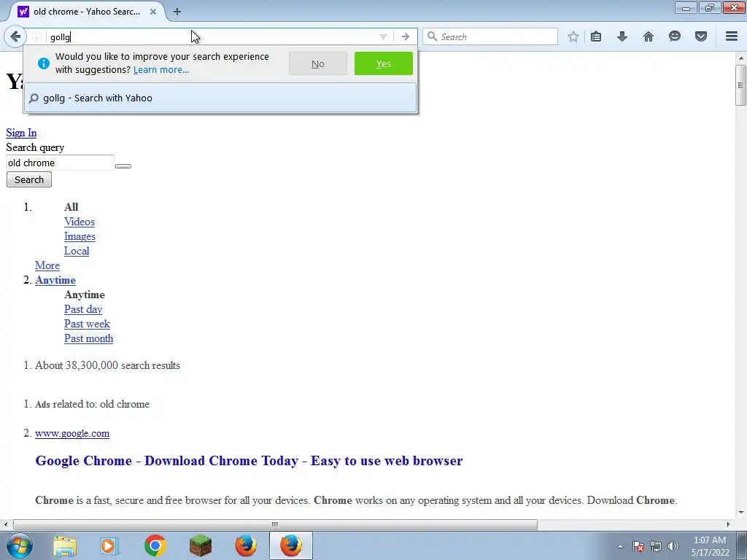Click the horizontal scrollbar right arrow
Screen dimensions: 747x560
click(x=728, y=524)
